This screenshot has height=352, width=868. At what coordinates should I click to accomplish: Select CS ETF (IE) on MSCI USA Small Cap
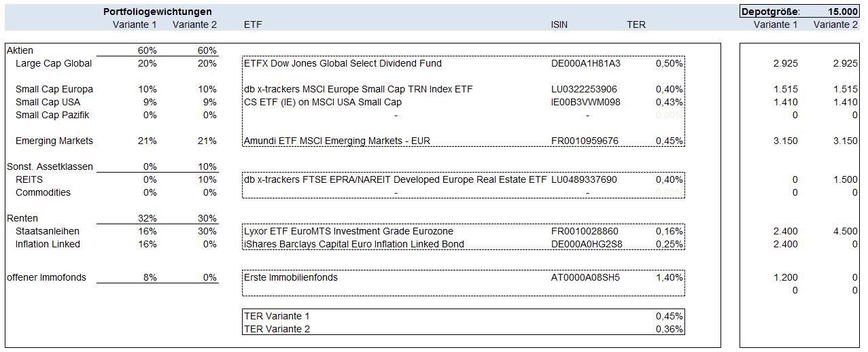[323, 102]
